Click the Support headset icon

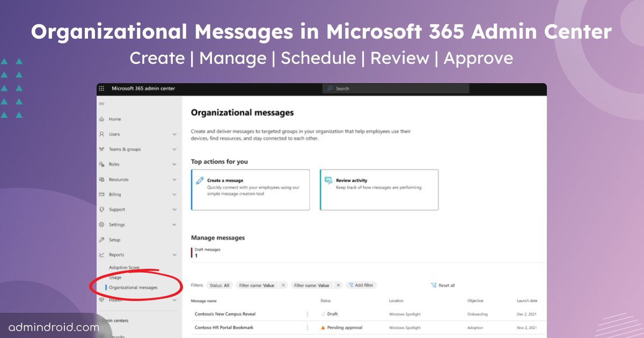pyautogui.click(x=101, y=210)
